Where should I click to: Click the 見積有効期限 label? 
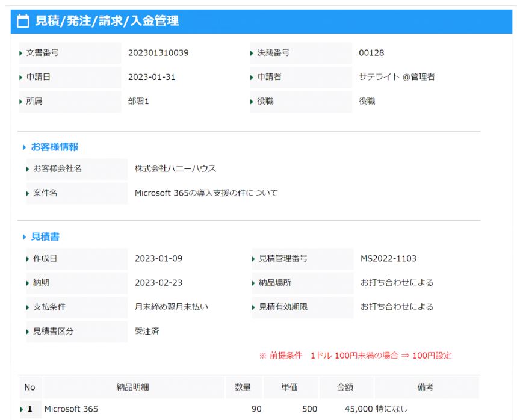click(283, 307)
